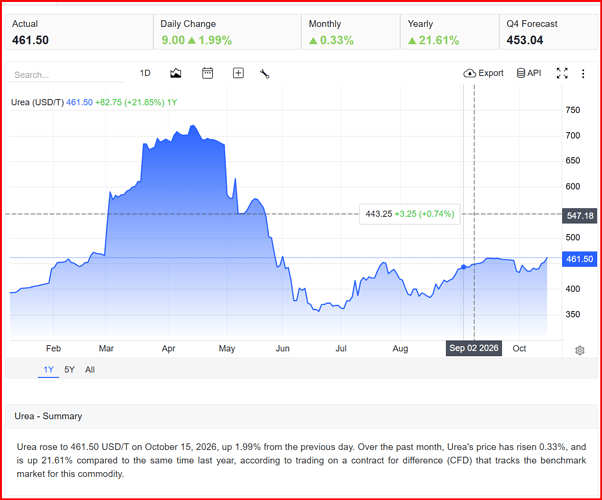
Task: Click the 461.50 current price axis label
Action: [x=579, y=259]
